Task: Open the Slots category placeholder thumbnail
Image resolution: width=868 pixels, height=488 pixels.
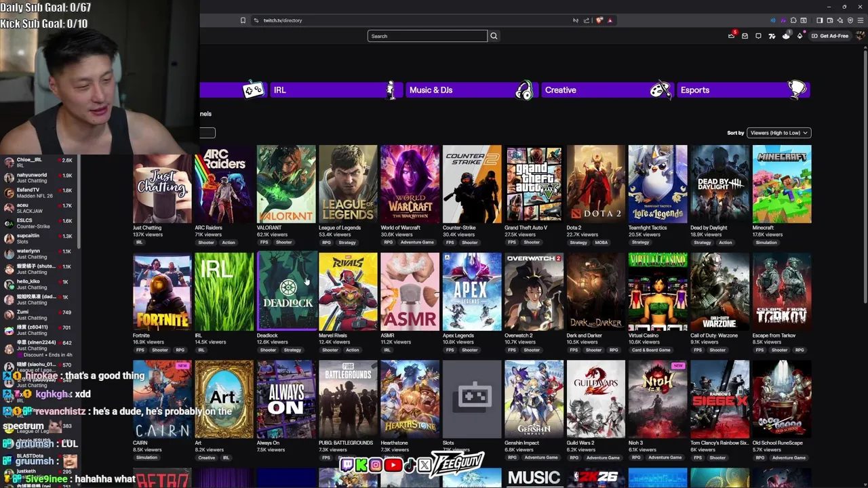Action: [472, 400]
